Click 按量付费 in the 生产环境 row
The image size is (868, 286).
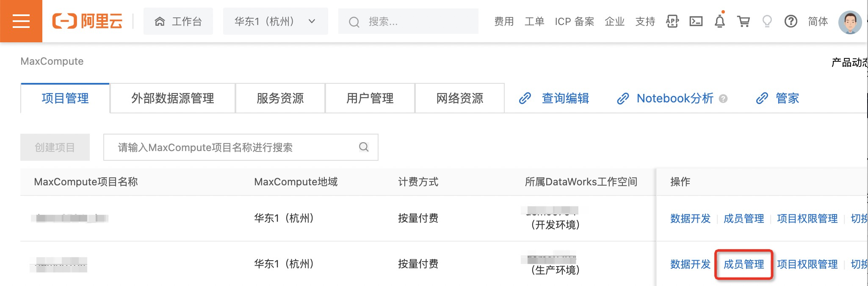[x=418, y=264]
